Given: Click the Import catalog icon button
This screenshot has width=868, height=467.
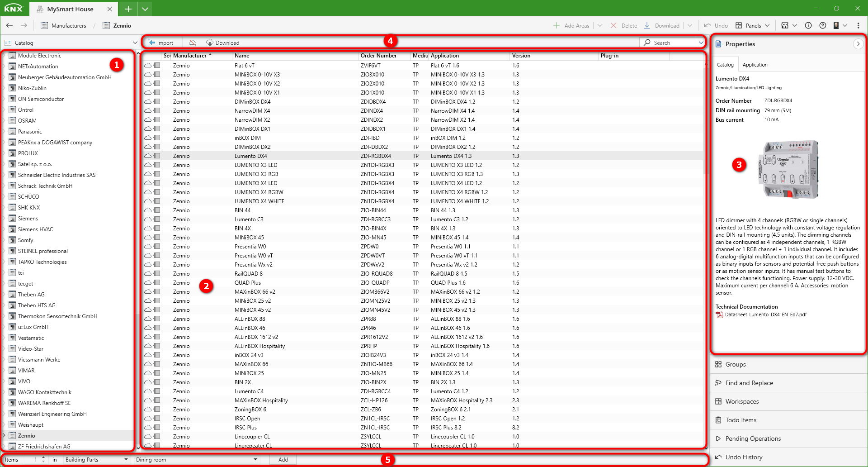Looking at the screenshot, I should pyautogui.click(x=161, y=43).
